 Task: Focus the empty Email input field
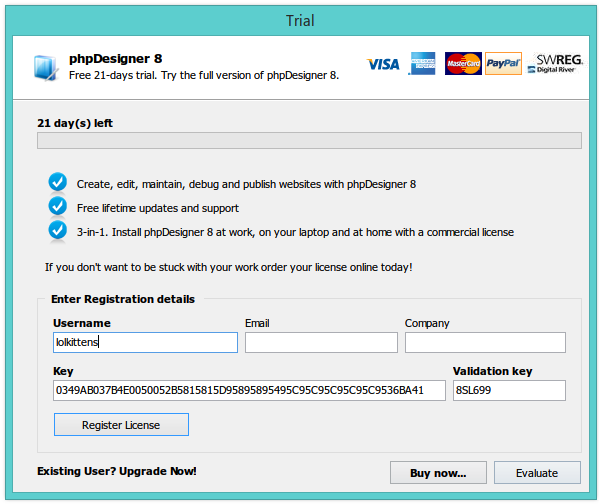tap(321, 342)
